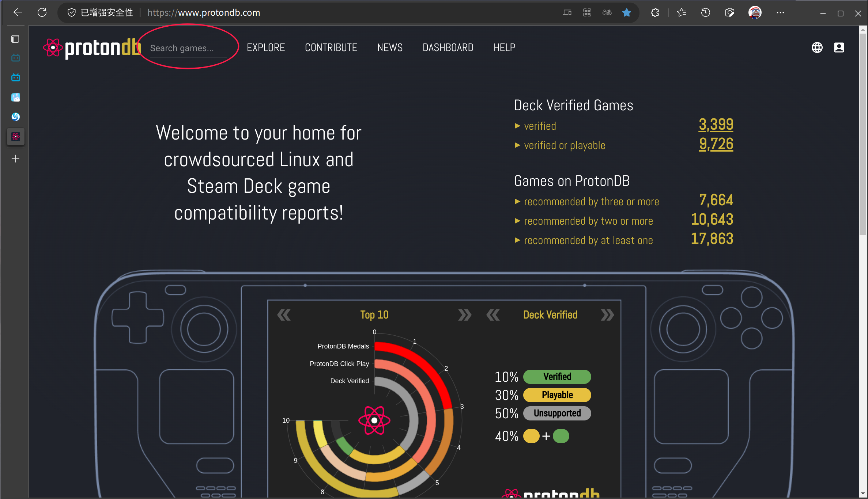Open the favorites list dropdown
The width and height of the screenshot is (868, 499).
pyautogui.click(x=681, y=12)
